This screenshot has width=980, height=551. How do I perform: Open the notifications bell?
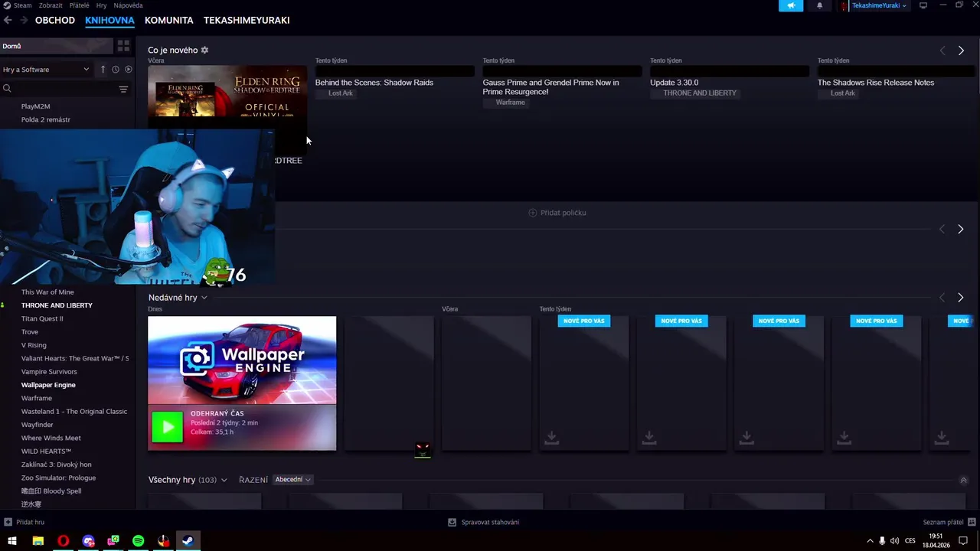pyautogui.click(x=819, y=5)
